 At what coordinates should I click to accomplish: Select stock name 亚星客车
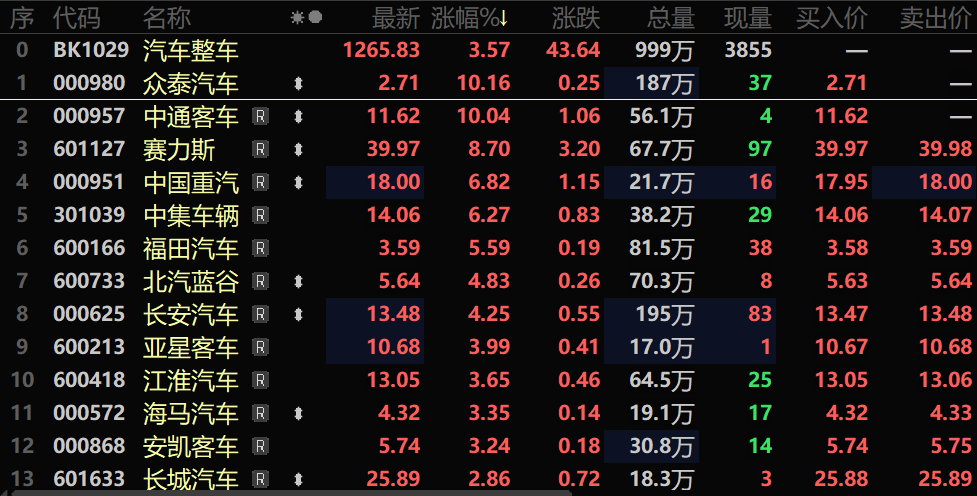click(x=191, y=348)
